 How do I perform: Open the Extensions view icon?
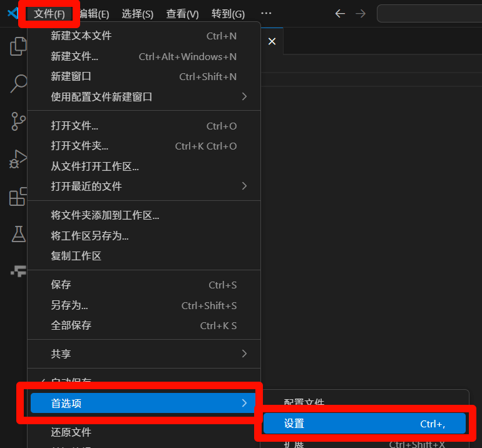pyautogui.click(x=18, y=196)
